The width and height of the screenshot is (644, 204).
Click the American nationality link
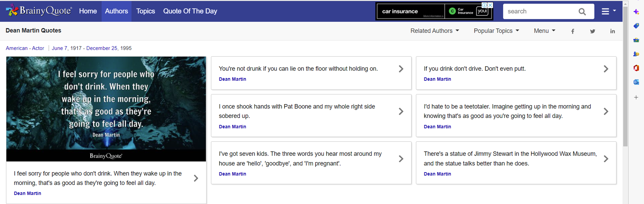17,48
